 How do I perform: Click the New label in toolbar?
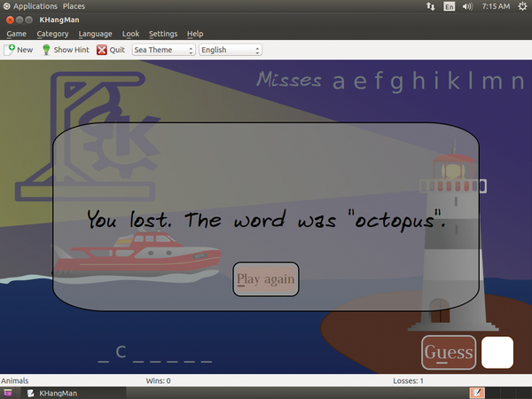point(25,50)
